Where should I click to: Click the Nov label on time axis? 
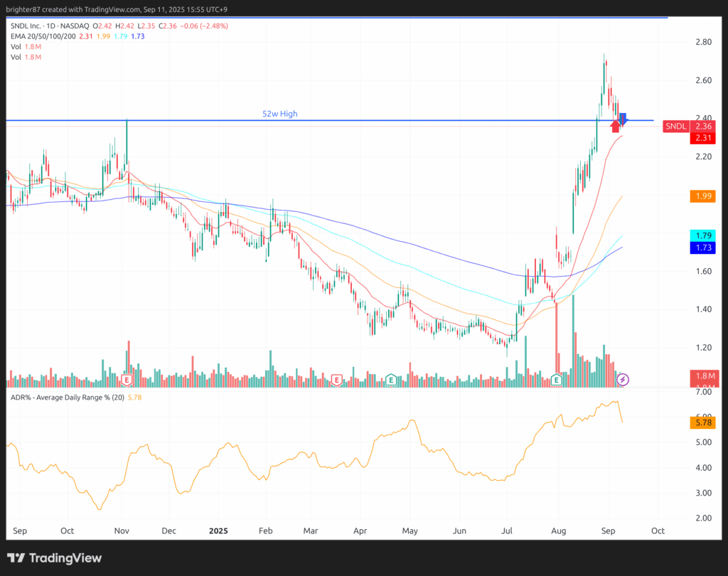122,531
